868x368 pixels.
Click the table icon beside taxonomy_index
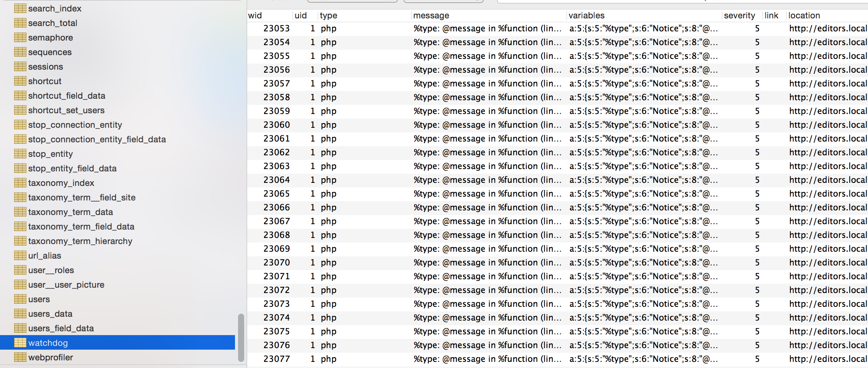(20, 182)
